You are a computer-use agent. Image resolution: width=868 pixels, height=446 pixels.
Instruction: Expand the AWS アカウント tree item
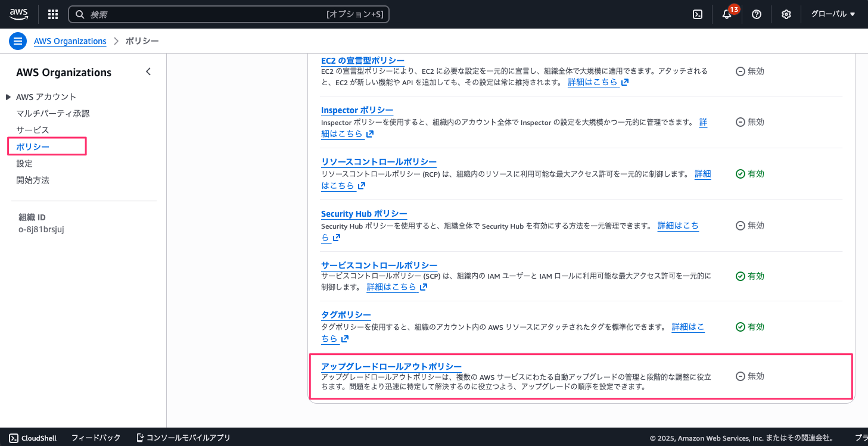[x=8, y=96]
